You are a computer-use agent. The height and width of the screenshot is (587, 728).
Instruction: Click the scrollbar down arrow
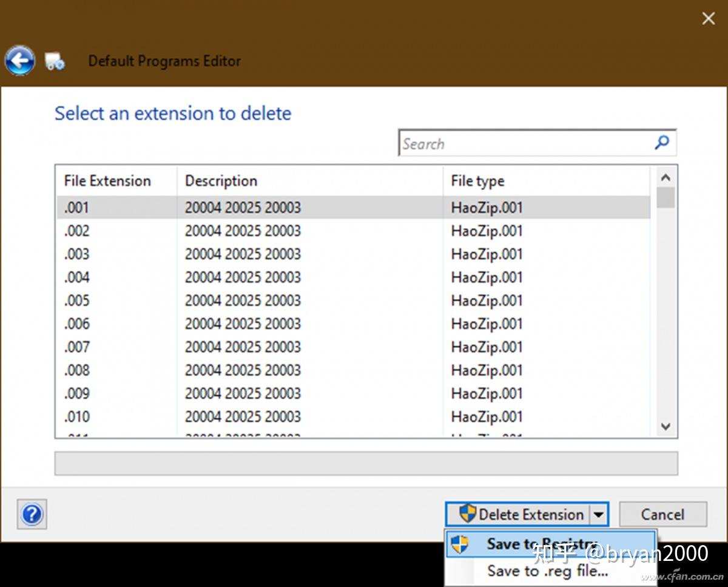point(666,427)
